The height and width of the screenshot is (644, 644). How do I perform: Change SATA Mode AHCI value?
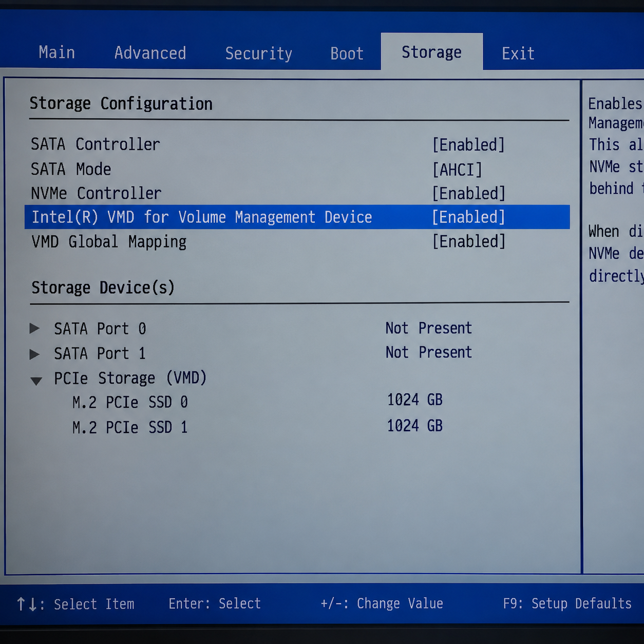pos(457,169)
